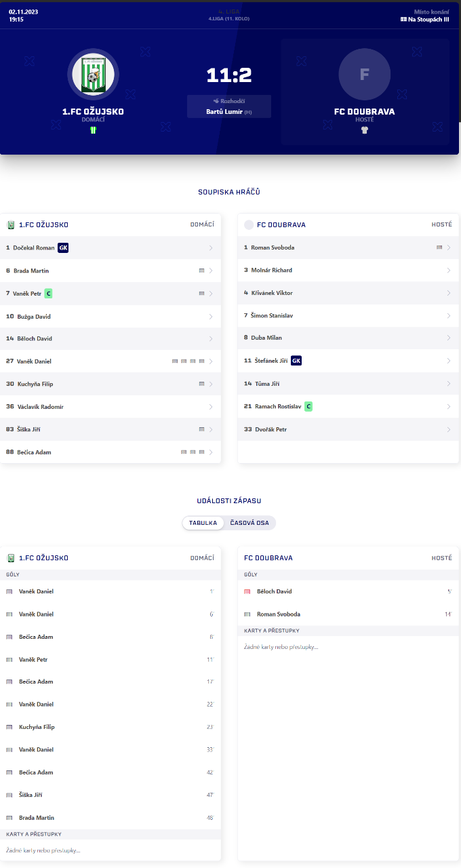
Task: Expand Vaněk Daniel's roster row chevron
Action: coord(211,361)
